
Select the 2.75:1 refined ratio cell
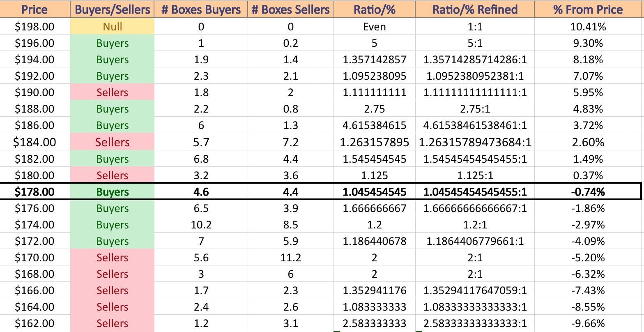pos(475,109)
